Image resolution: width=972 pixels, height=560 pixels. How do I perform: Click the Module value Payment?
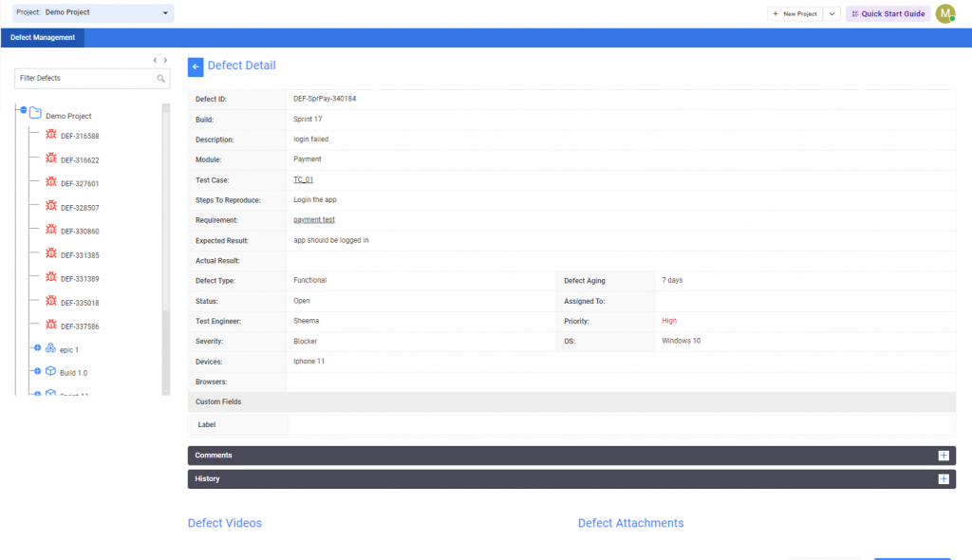pos(307,159)
